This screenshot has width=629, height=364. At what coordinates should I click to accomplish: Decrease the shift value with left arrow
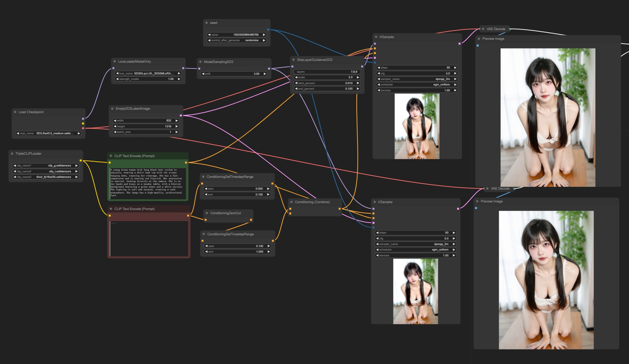click(203, 74)
